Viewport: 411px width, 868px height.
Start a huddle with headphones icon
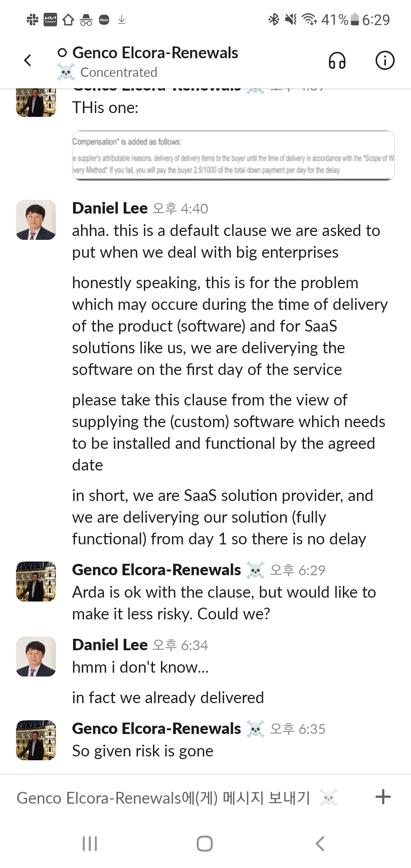[x=337, y=61]
